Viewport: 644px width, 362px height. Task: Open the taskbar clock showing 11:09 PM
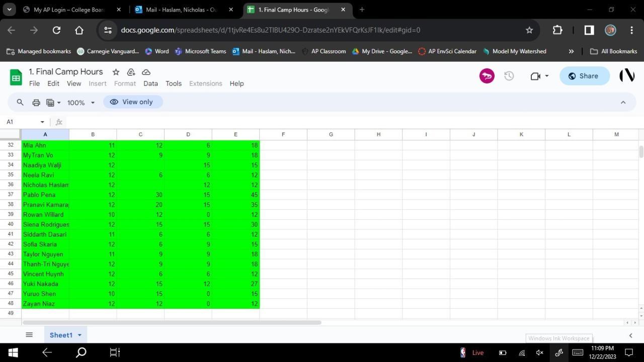point(602,352)
